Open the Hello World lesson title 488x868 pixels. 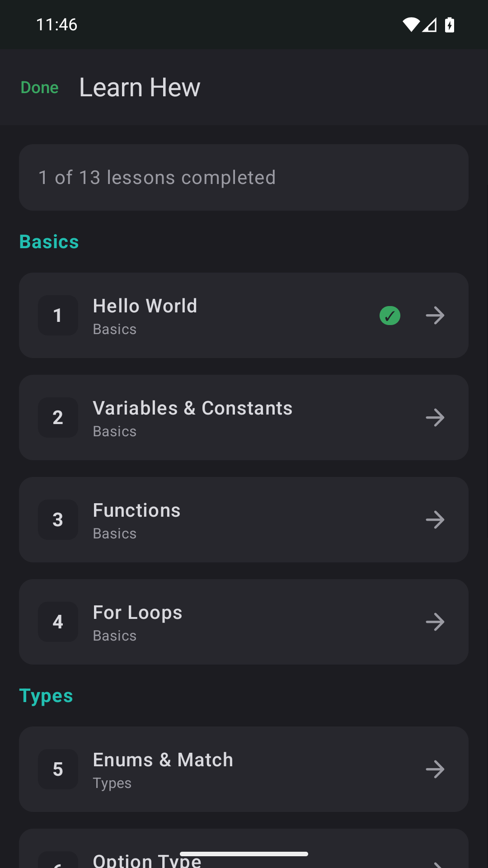(145, 306)
